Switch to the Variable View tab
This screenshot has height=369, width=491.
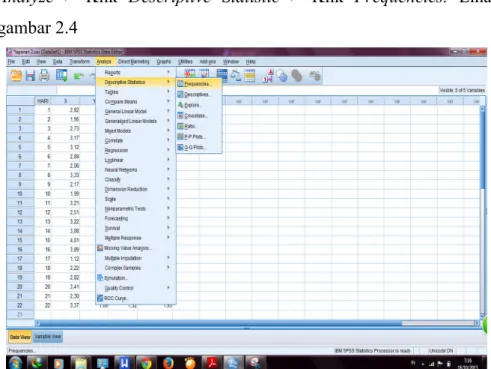pyautogui.click(x=48, y=337)
